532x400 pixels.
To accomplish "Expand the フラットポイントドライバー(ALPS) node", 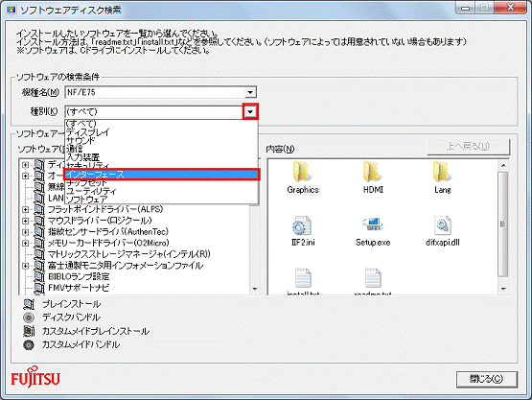I will (26, 209).
